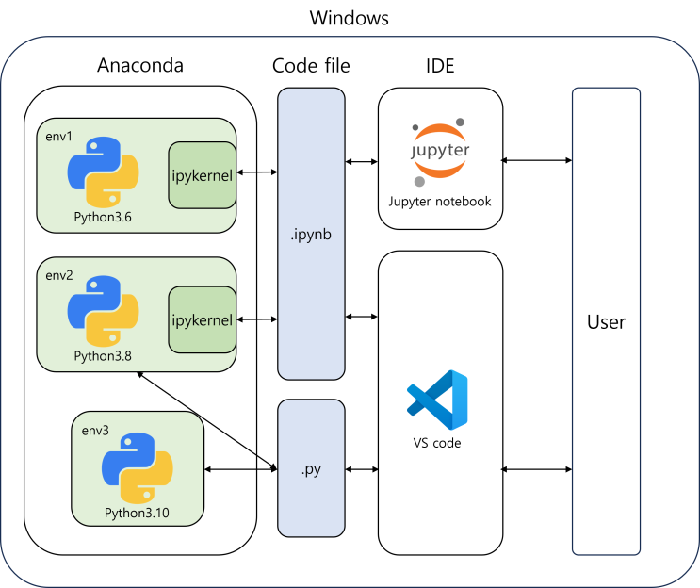Click the env2 label
Image resolution: width=700 pixels, height=588 pixels.
[59, 275]
